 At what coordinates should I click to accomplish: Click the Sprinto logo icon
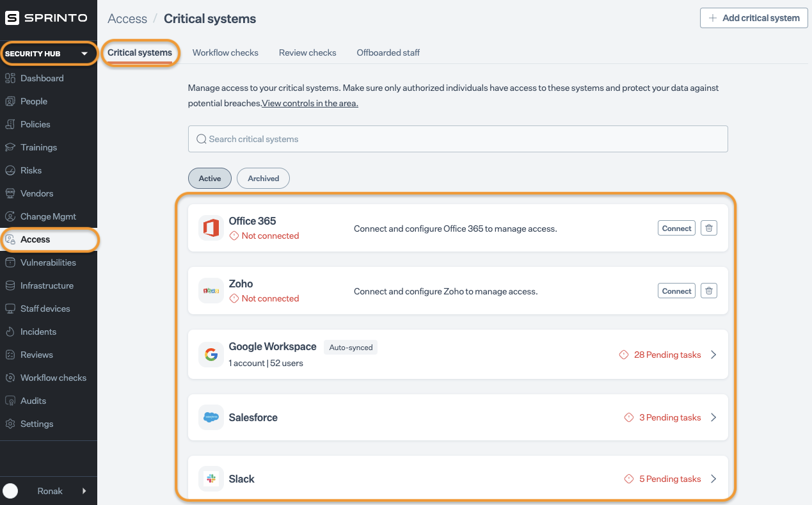click(x=12, y=18)
